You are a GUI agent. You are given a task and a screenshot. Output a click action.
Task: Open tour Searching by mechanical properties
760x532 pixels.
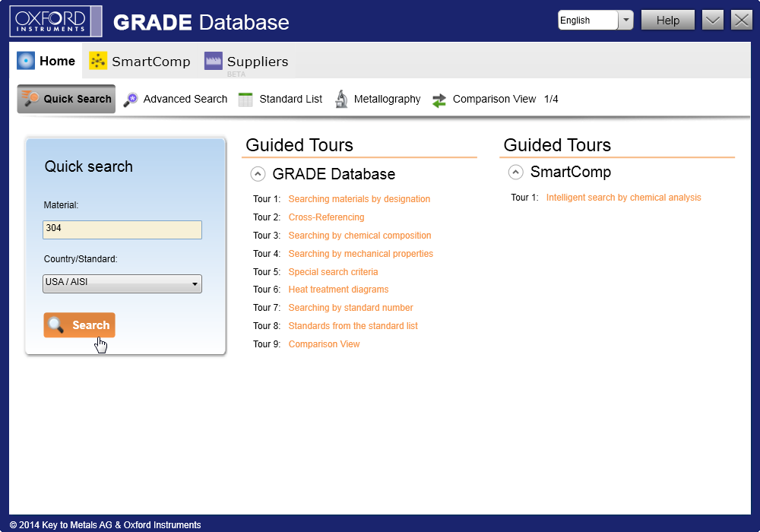(360, 253)
